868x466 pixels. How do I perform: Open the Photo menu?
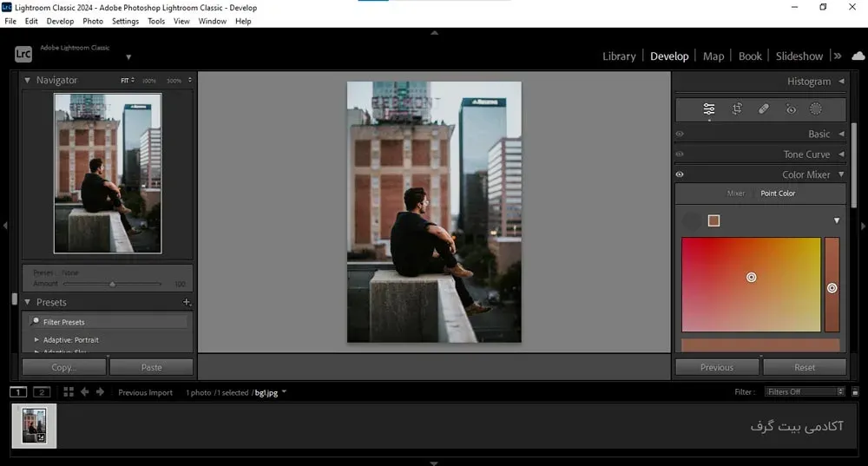click(x=93, y=21)
